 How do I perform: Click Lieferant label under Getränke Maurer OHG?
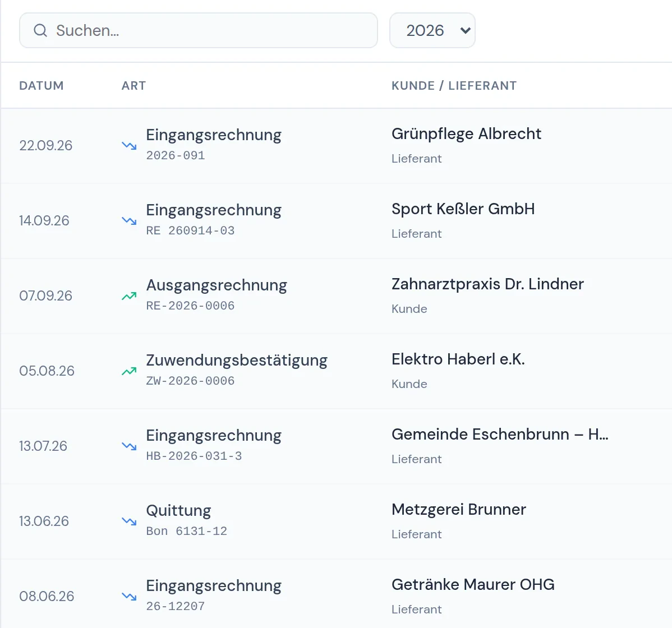tap(417, 609)
